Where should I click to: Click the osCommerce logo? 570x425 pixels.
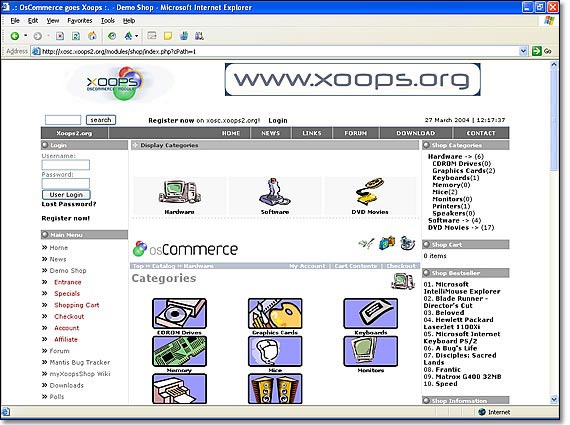185,249
